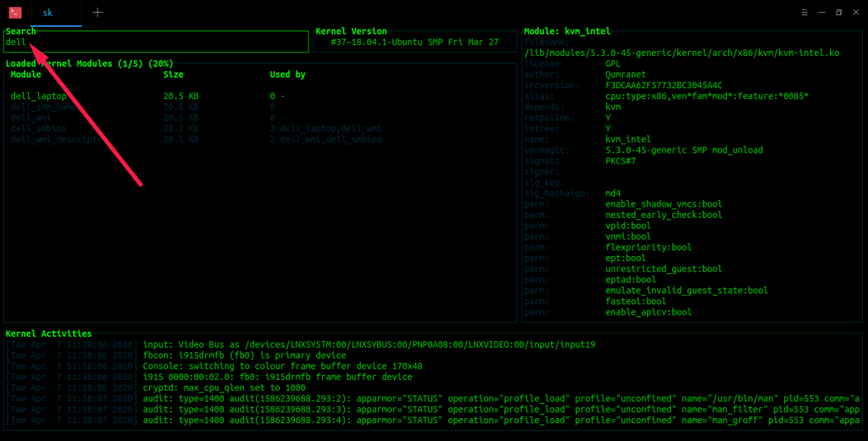This screenshot has height=441, width=868.
Task: Click srcversion value F3DCAA62F57732BC3045A4C
Action: click(664, 86)
